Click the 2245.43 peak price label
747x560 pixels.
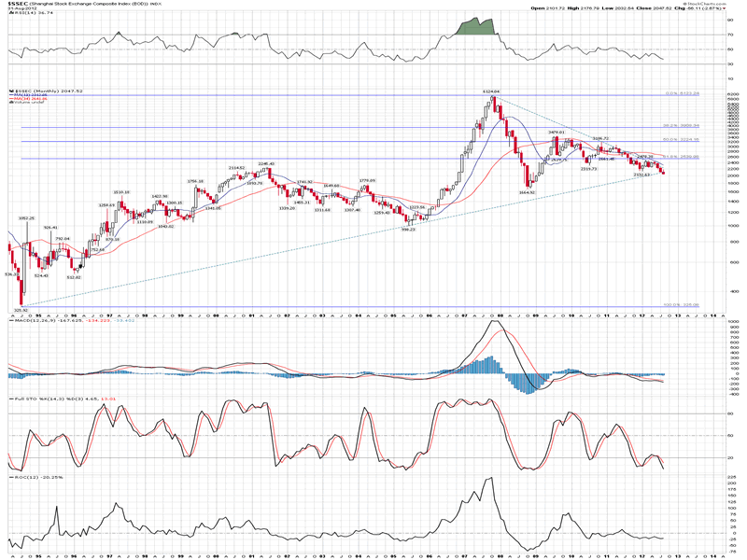tap(265, 163)
